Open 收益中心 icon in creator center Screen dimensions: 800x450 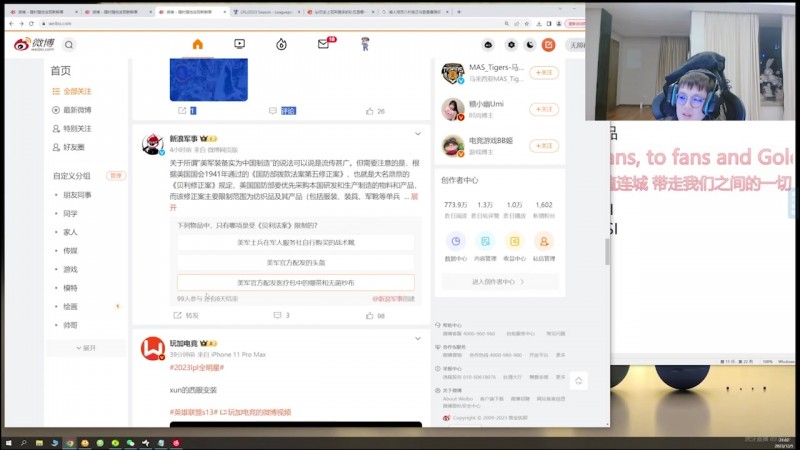(514, 241)
